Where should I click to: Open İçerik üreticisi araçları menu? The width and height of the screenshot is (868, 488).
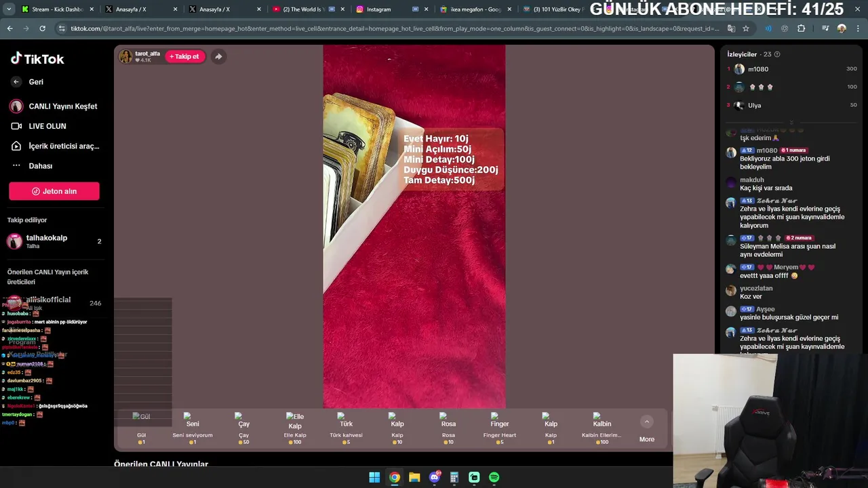(x=56, y=146)
